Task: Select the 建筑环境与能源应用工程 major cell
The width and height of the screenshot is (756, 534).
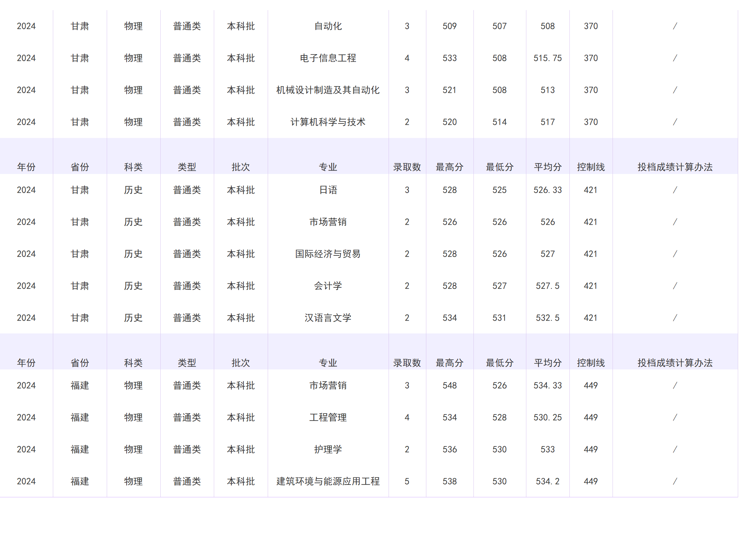Action: [328, 482]
